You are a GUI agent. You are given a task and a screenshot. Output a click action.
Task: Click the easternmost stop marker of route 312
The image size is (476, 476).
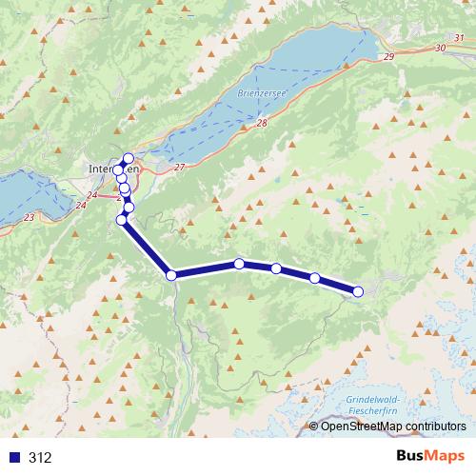tap(358, 291)
